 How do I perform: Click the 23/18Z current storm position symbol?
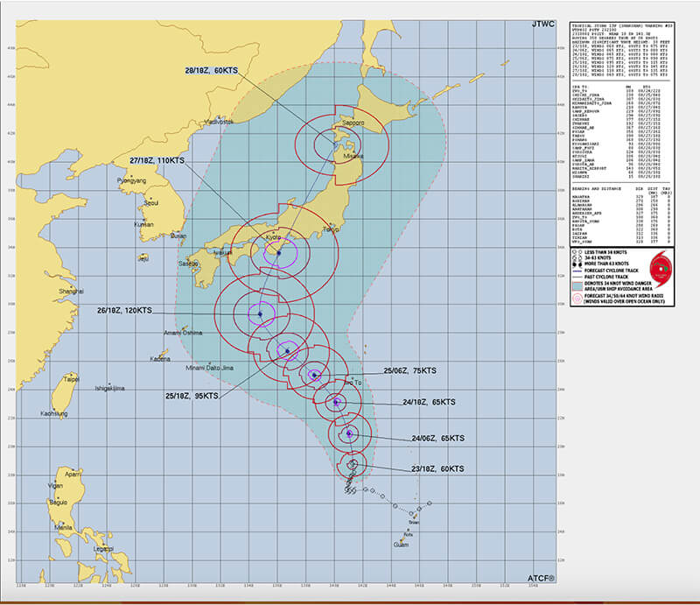(353, 464)
